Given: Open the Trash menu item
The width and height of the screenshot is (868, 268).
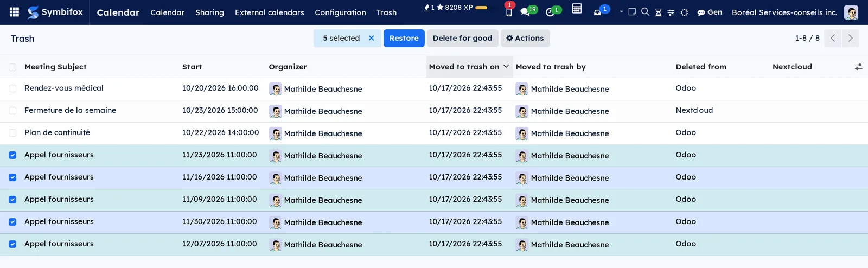Looking at the screenshot, I should tap(386, 12).
